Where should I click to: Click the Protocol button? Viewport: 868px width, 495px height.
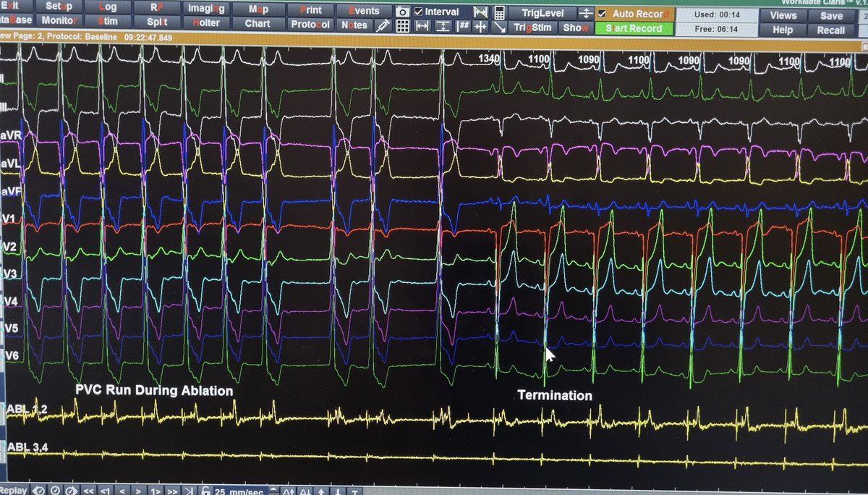point(310,24)
